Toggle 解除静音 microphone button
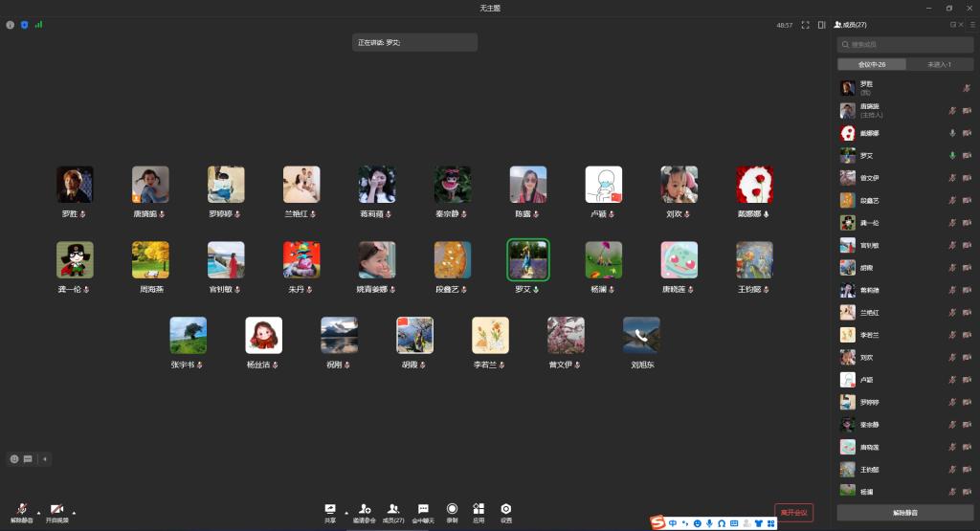The height and width of the screenshot is (531, 980). [21, 510]
